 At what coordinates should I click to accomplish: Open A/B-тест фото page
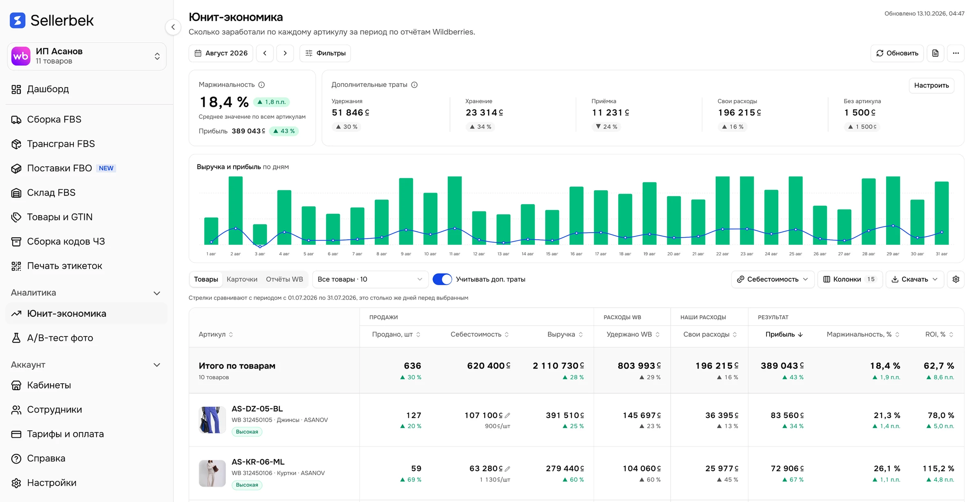87,338
